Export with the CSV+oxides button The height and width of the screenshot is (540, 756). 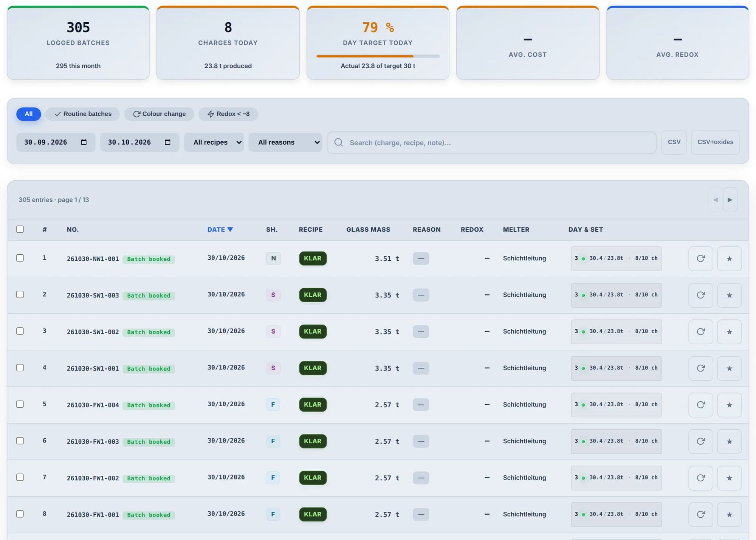pyautogui.click(x=715, y=142)
